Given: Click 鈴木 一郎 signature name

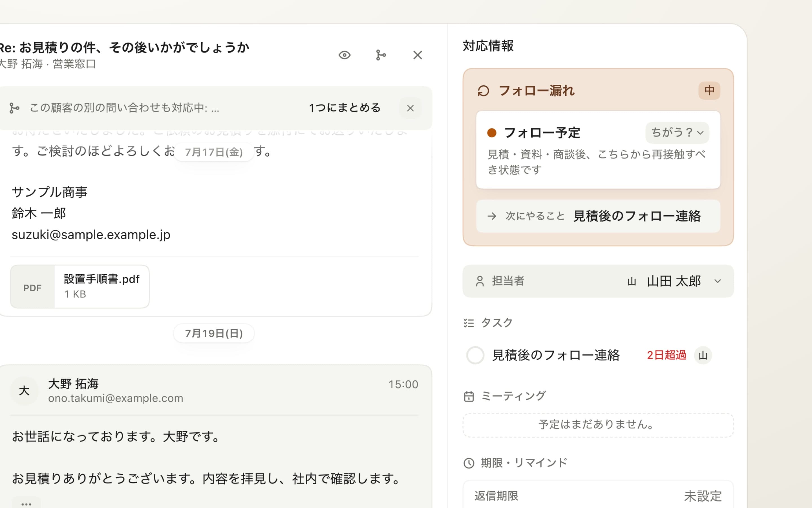Looking at the screenshot, I should 39,213.
